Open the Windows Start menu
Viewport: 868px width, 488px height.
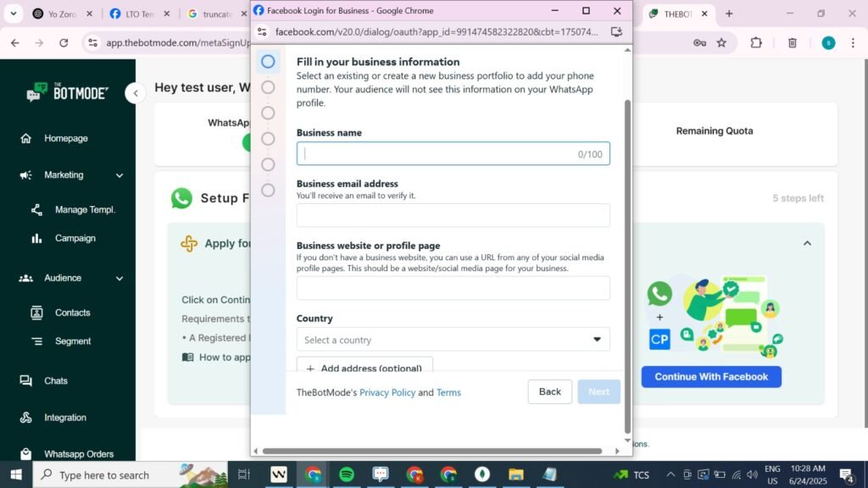(16, 474)
